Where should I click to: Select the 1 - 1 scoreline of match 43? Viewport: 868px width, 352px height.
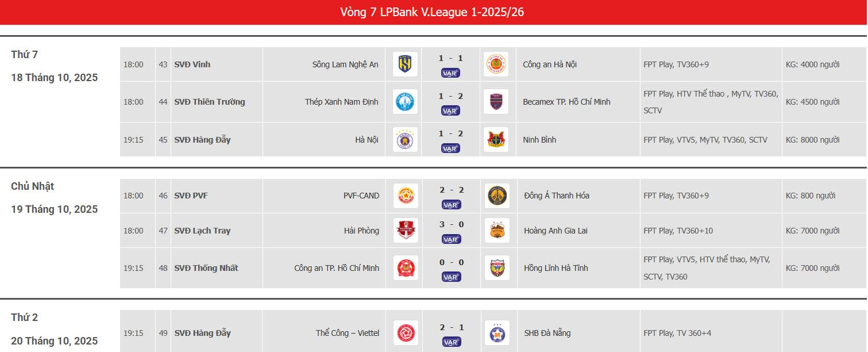pos(450,58)
